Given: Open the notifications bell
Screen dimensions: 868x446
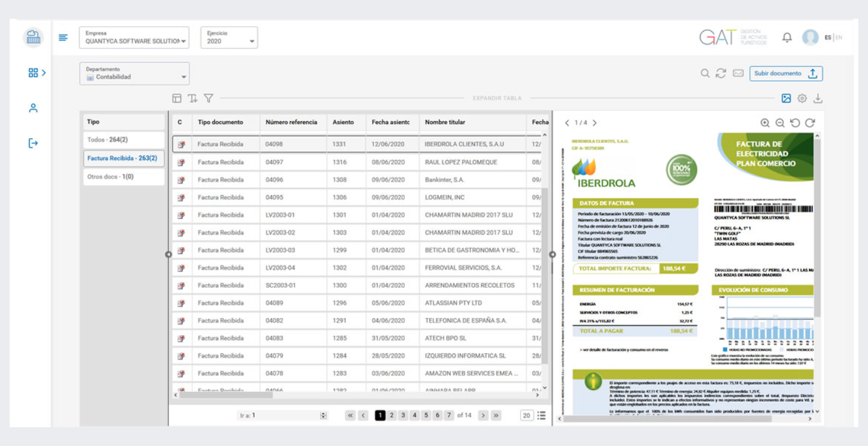Looking at the screenshot, I should [787, 38].
